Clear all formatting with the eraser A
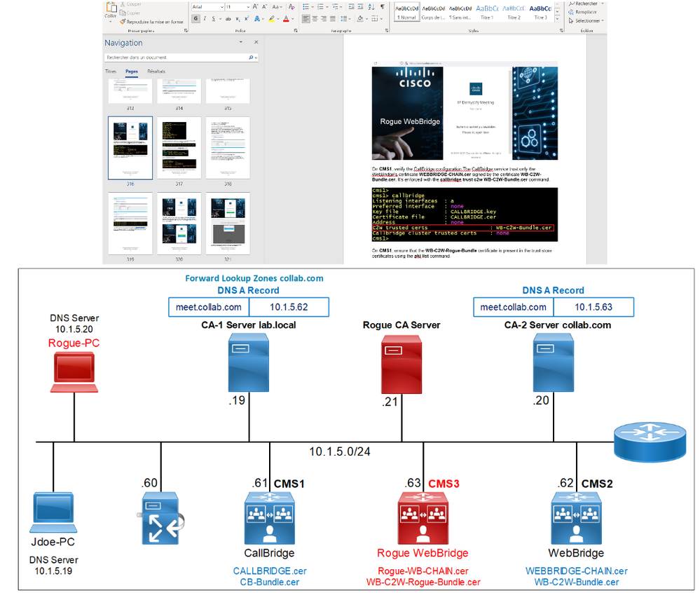 (291, 7)
